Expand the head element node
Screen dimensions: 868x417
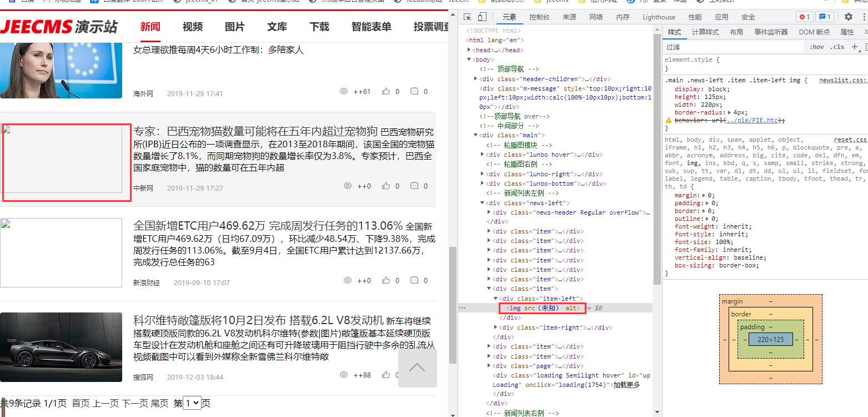(x=470, y=50)
